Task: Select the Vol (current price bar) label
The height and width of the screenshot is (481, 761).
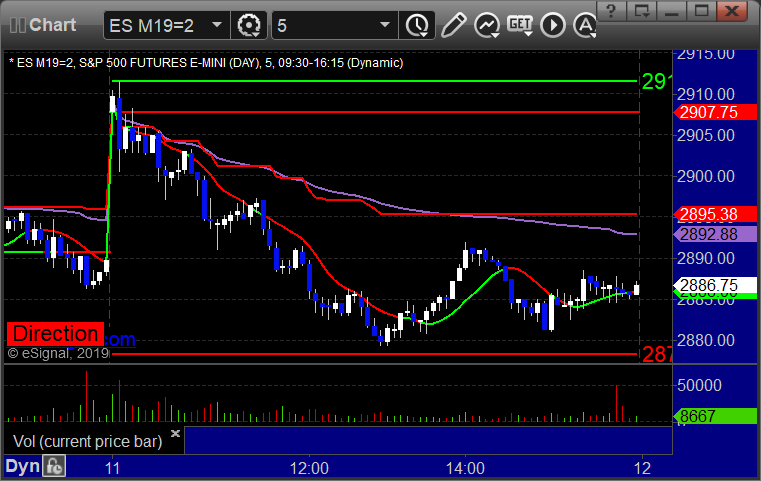Action: coord(87,441)
